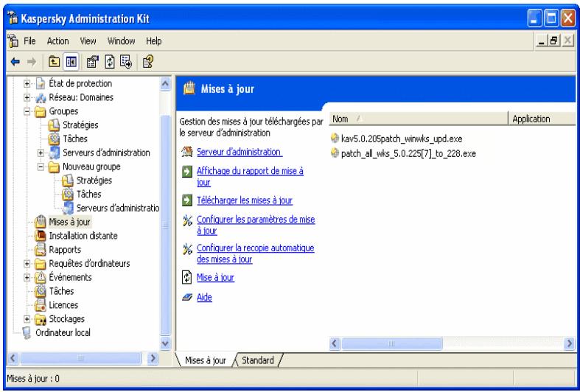Screen dimensions: 580x392
Task: Click the Up one level toolbar icon
Action: [55, 62]
